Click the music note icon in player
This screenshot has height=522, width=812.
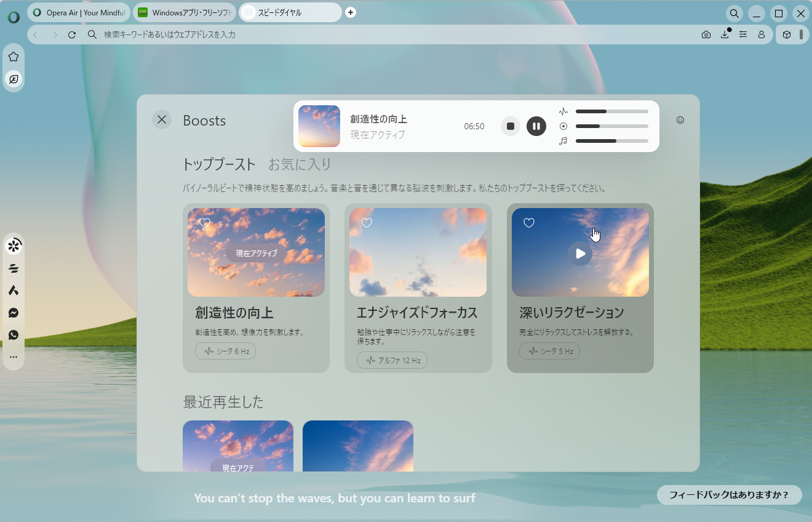563,141
